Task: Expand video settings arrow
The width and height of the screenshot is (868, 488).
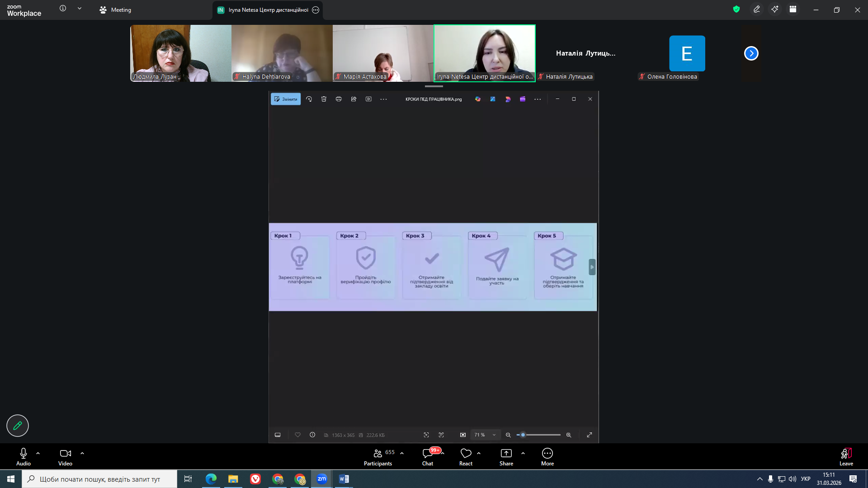Action: click(82, 453)
